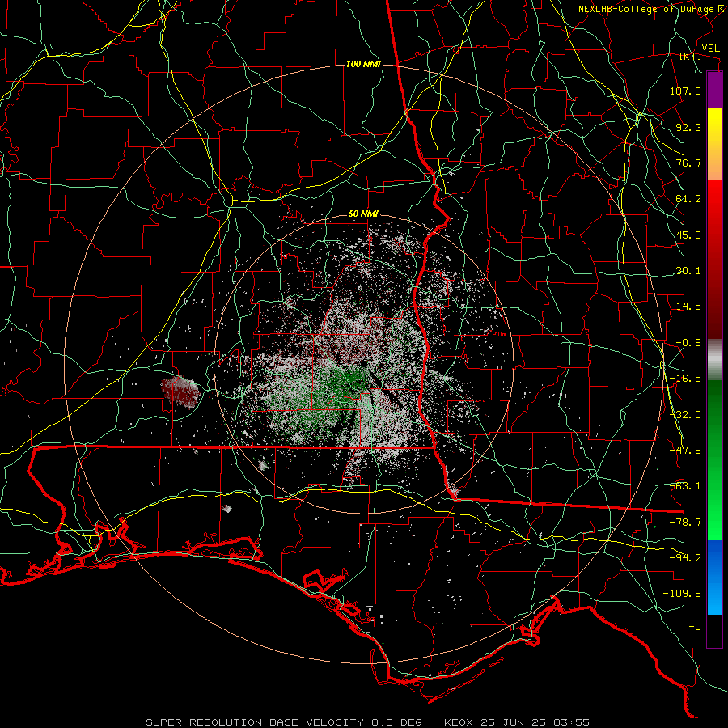The image size is (728, 728).
Task: Pick the purple segment of the velocity scale
Action: coord(714,90)
